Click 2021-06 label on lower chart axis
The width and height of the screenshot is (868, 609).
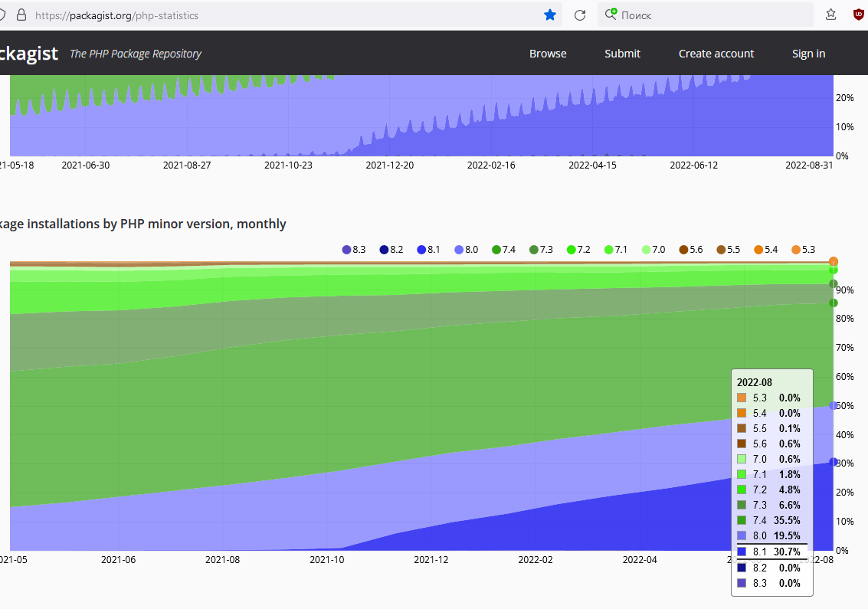118,560
